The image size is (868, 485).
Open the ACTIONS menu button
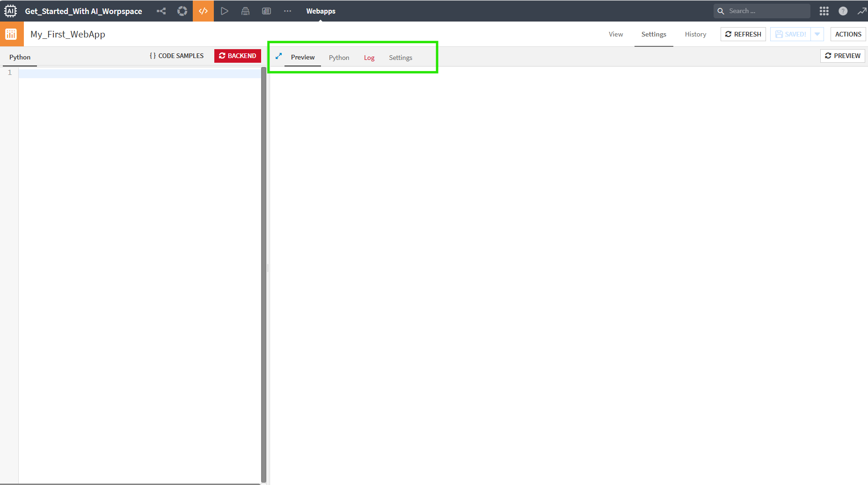tap(848, 34)
